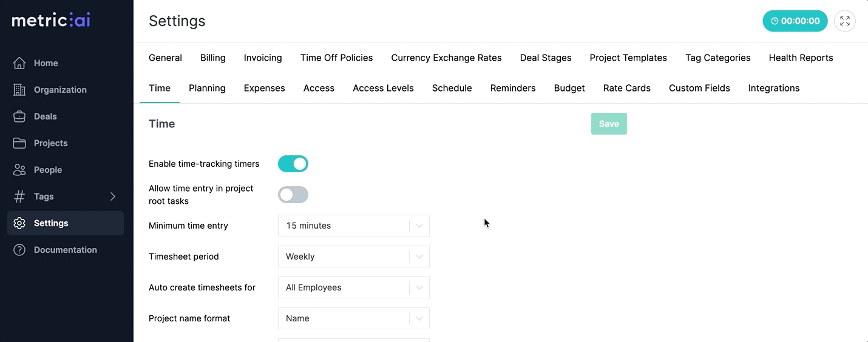Screen dimensions: 868x342
Task: Switch to the Invoicing tab
Action: 263,58
